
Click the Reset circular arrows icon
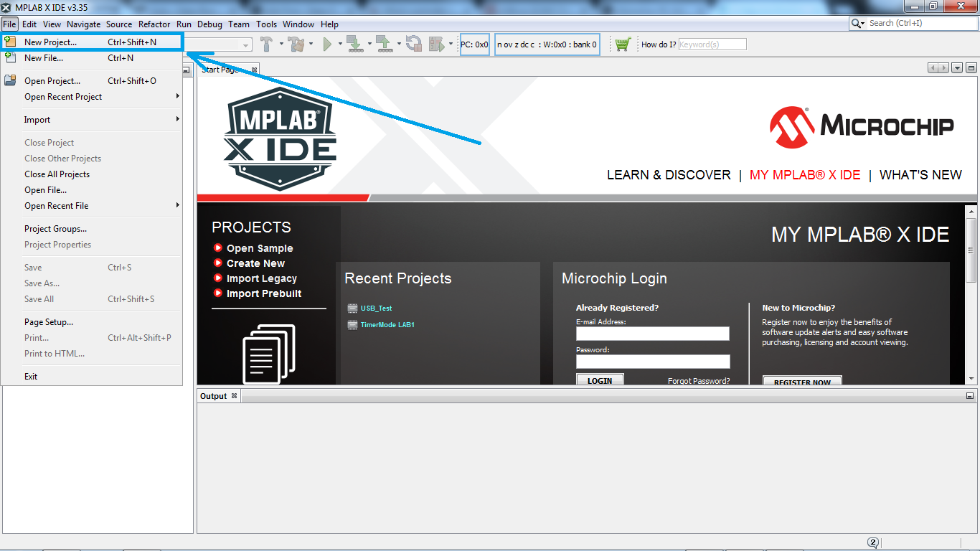pos(415,43)
